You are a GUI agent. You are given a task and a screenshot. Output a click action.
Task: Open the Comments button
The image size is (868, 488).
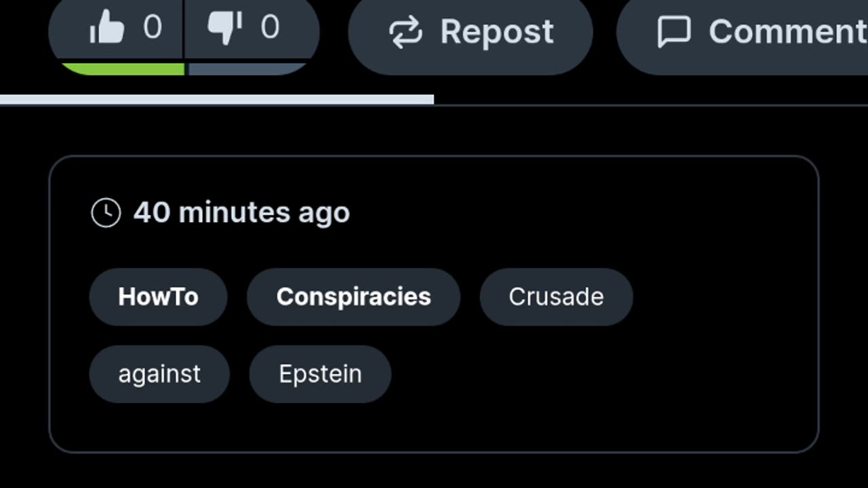click(743, 33)
